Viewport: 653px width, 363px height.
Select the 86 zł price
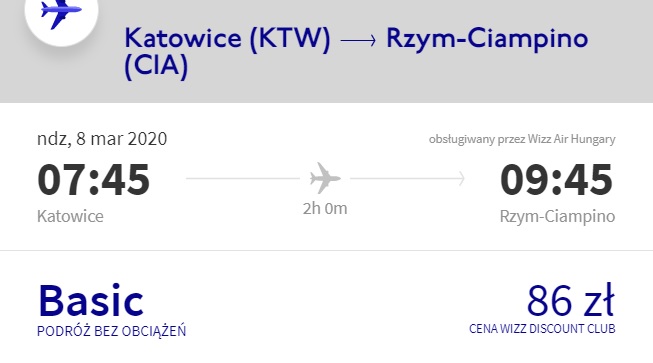pos(571,300)
